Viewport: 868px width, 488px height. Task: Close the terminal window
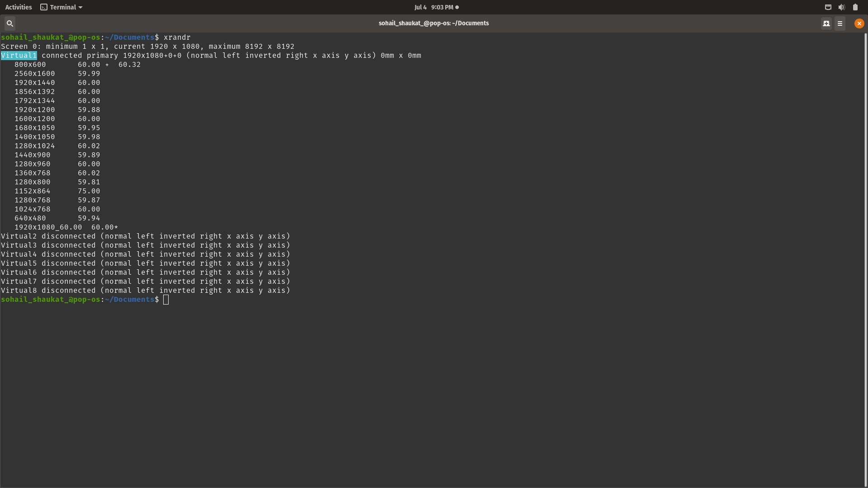coord(859,23)
